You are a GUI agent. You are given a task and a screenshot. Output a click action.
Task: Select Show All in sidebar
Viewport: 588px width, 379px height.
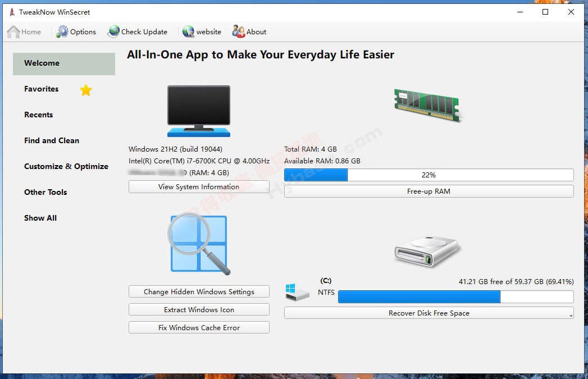[x=40, y=218]
